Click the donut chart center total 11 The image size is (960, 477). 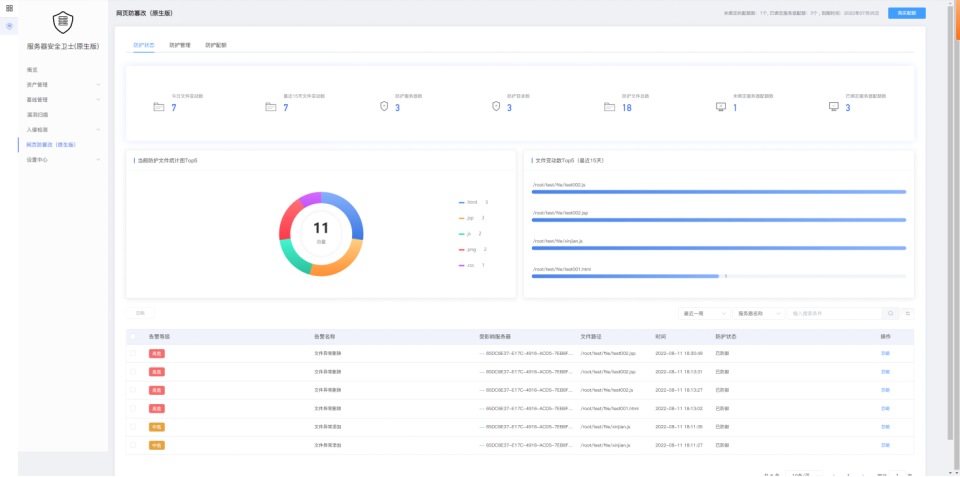pyautogui.click(x=321, y=228)
